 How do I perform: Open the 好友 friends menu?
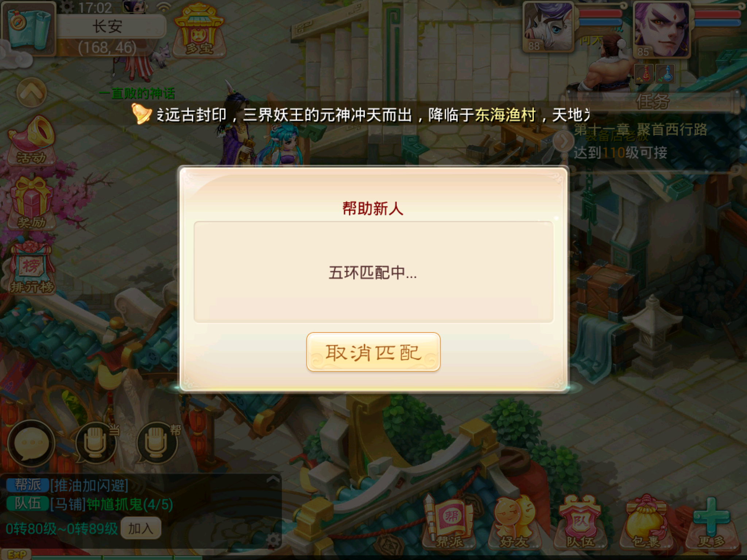(515, 522)
